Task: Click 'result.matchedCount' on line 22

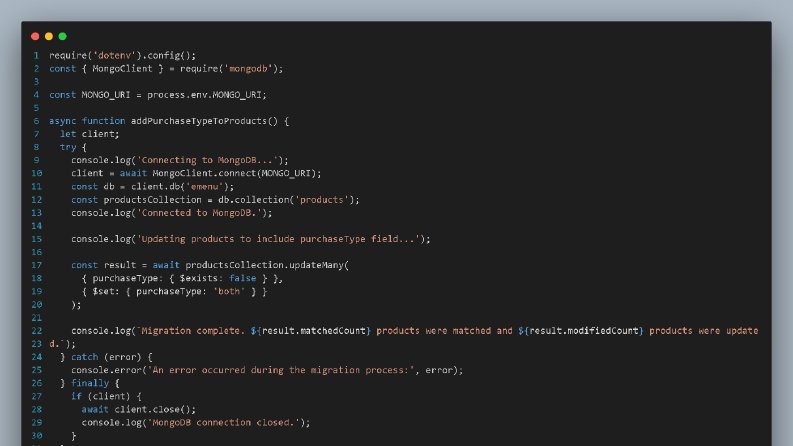Action: pos(314,331)
